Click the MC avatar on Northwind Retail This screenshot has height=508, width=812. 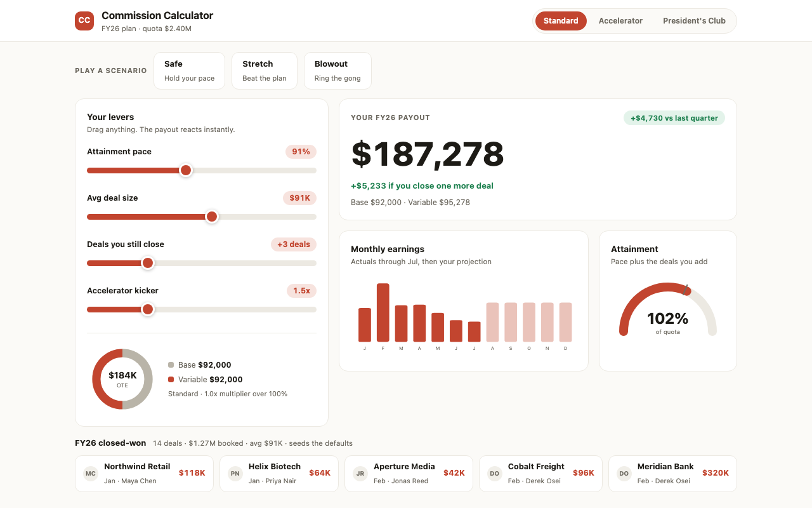tap(91, 474)
